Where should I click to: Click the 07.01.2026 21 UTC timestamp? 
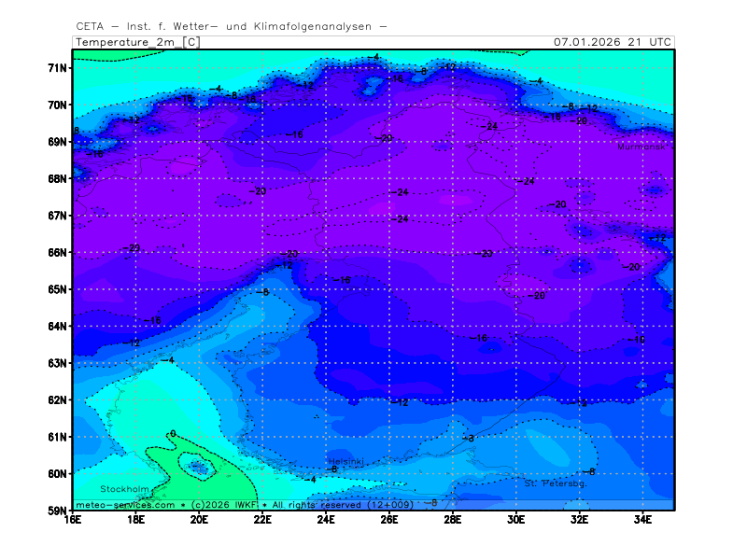(x=612, y=42)
